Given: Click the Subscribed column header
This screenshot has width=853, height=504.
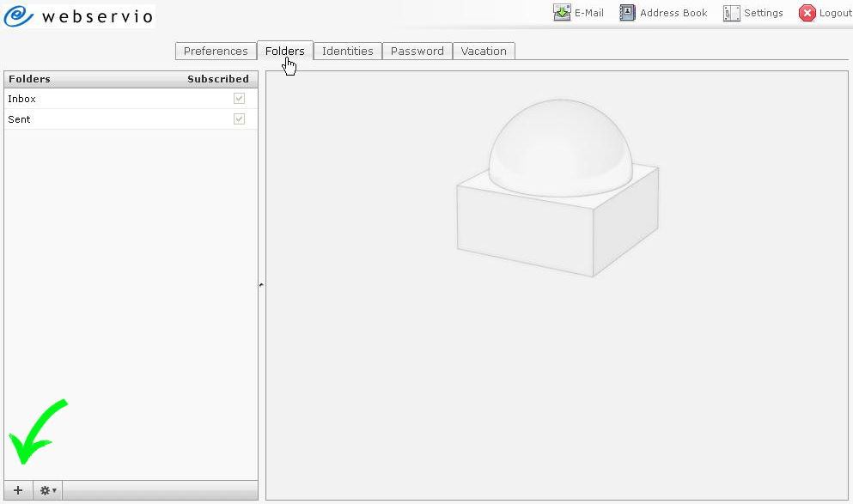Looking at the screenshot, I should (x=218, y=79).
